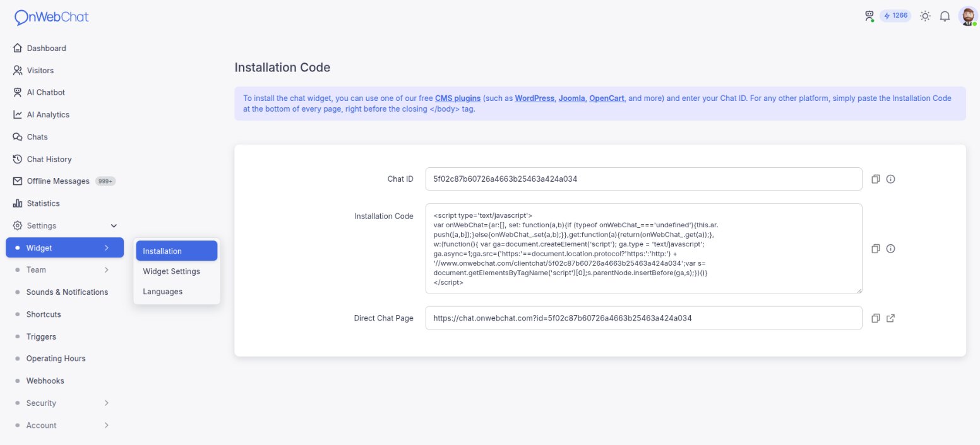This screenshot has height=445, width=980.
Task: Copy the Chat ID
Action: 875,179
